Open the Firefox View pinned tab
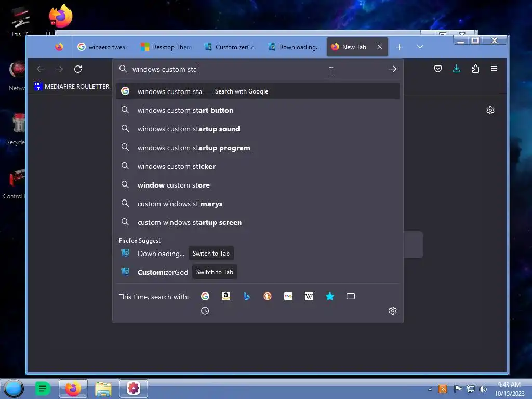532x399 pixels. (59, 47)
